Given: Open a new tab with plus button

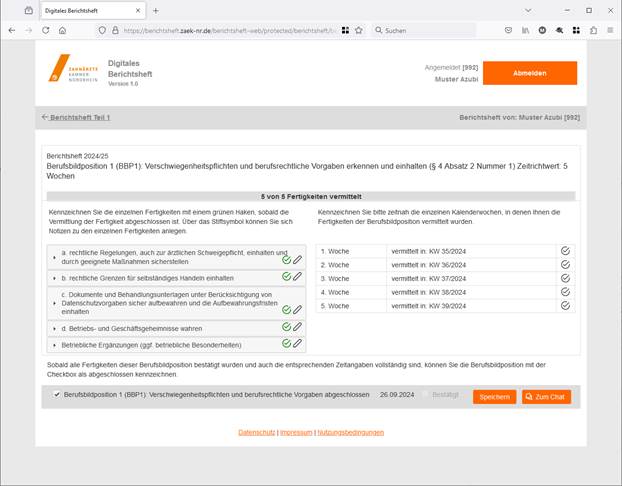Looking at the screenshot, I should point(156,11).
